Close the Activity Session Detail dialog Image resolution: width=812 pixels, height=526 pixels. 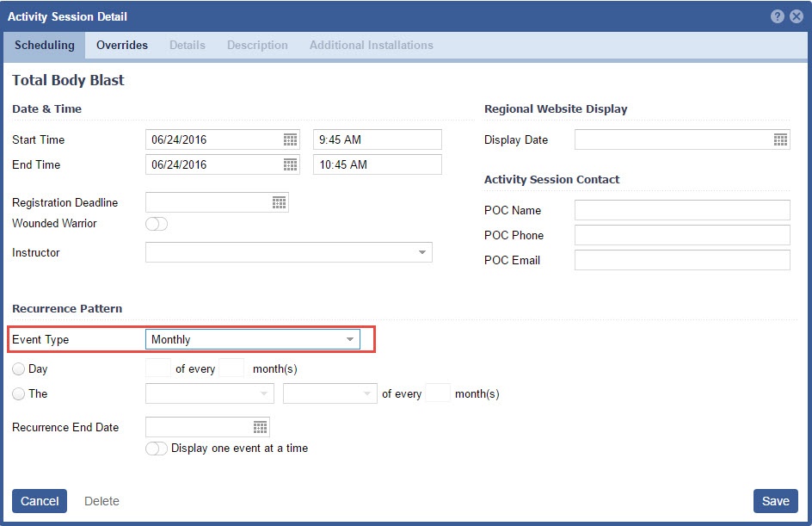pyautogui.click(x=797, y=16)
